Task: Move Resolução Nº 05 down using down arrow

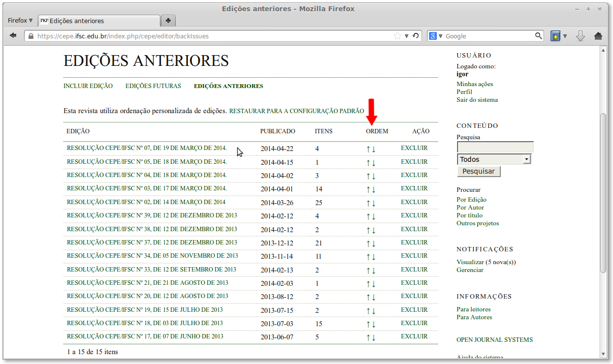Action: click(x=373, y=162)
